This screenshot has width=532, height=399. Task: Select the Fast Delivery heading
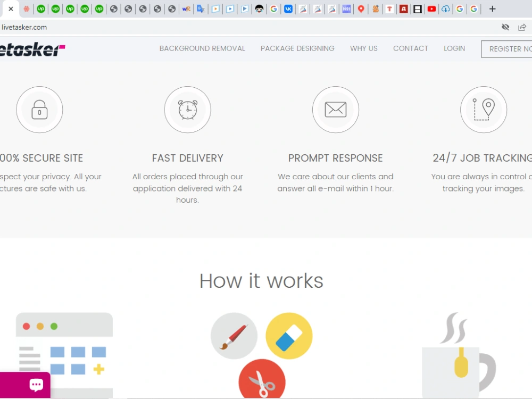(x=188, y=158)
